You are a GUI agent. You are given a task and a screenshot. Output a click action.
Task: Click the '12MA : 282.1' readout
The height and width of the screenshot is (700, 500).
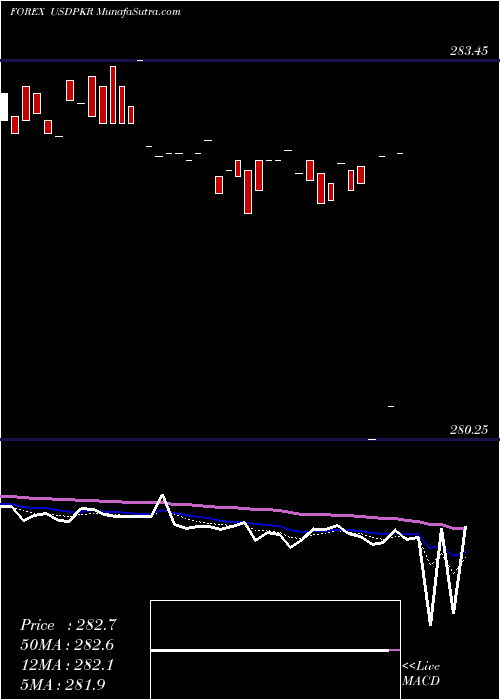click(x=67, y=665)
